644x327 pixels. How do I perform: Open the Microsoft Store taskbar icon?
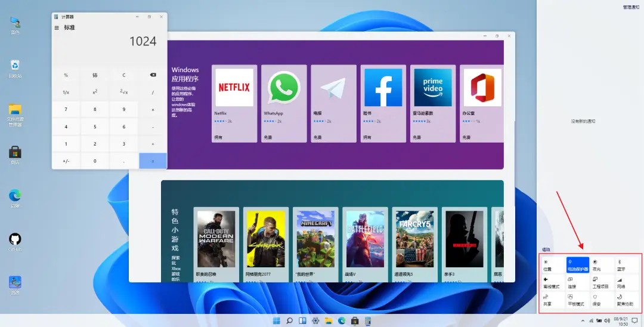point(355,321)
